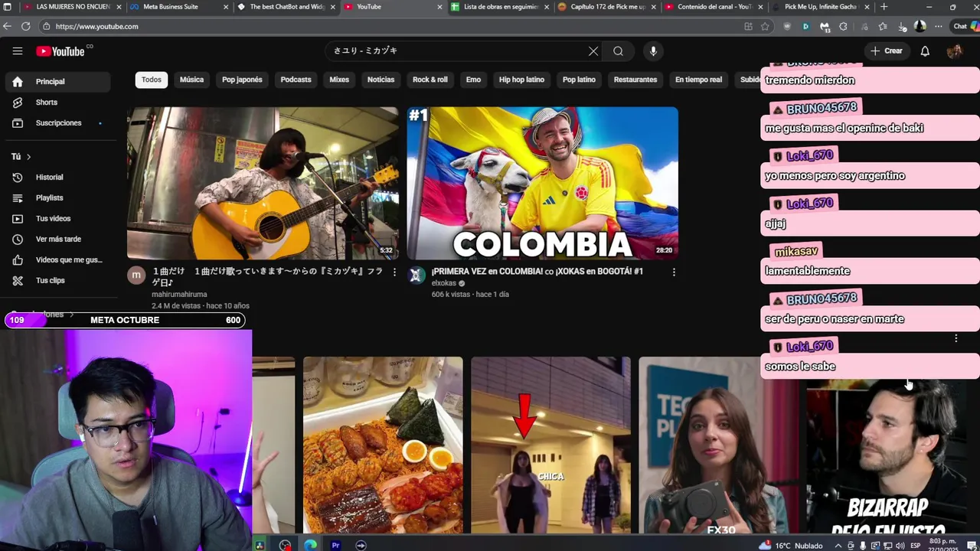Viewport: 980px width, 551px height.
Task: Select the Música filter chip
Action: (191, 80)
